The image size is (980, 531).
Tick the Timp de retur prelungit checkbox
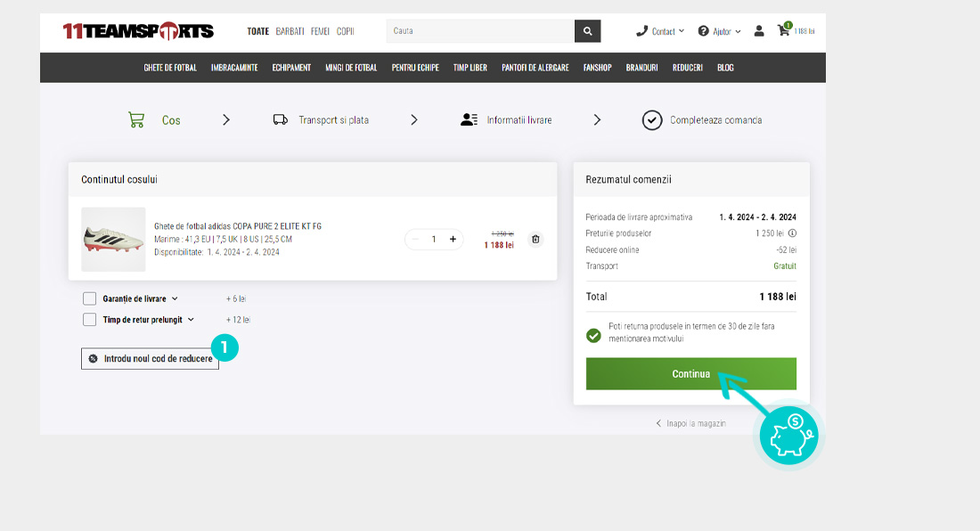click(x=89, y=320)
